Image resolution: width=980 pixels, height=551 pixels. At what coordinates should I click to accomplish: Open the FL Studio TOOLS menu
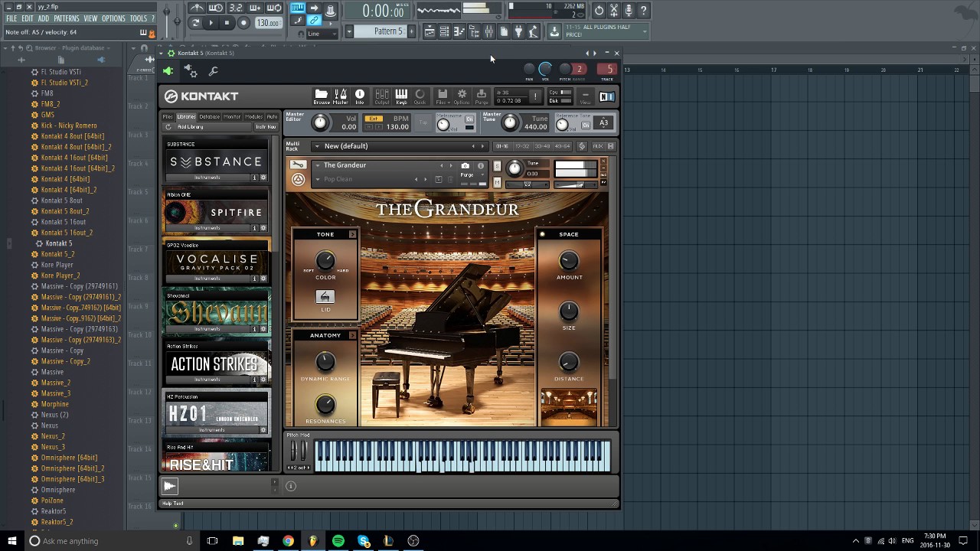(138, 18)
